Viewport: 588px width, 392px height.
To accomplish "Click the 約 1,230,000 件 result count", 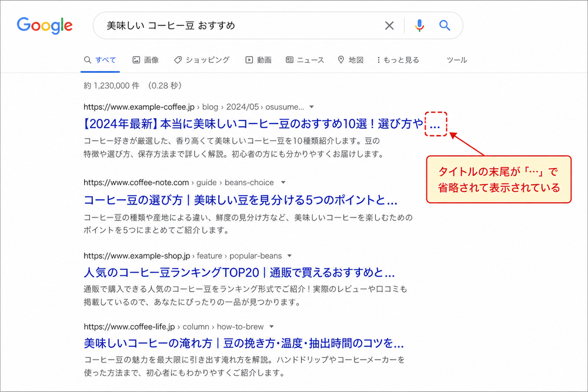I will [112, 86].
